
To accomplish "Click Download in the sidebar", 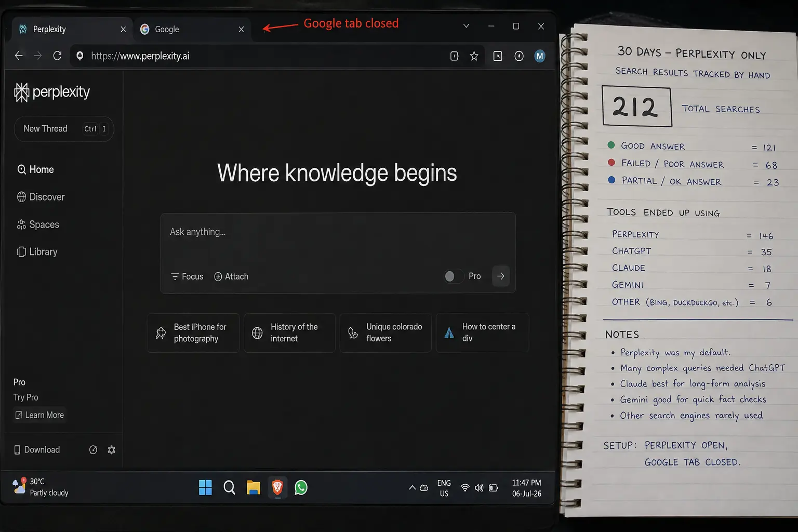I will (x=37, y=450).
